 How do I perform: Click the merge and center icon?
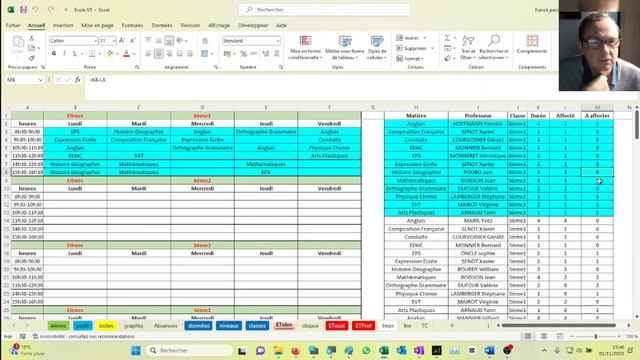(x=205, y=53)
